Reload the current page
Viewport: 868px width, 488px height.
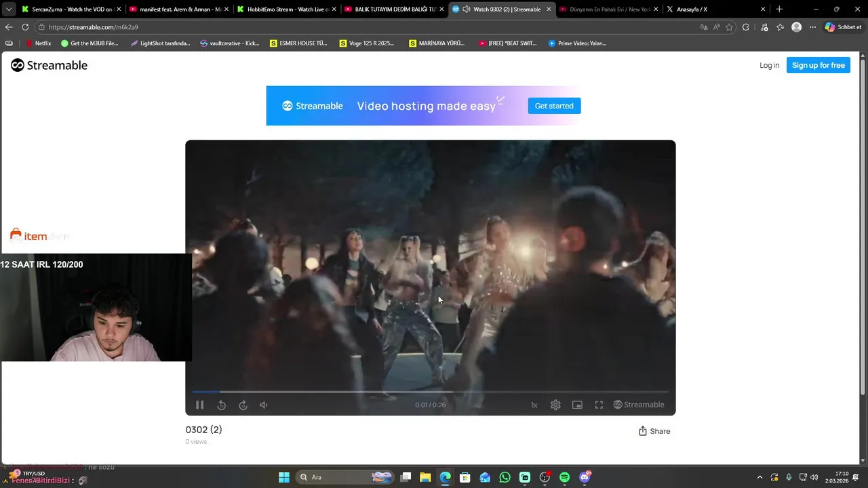coord(25,27)
